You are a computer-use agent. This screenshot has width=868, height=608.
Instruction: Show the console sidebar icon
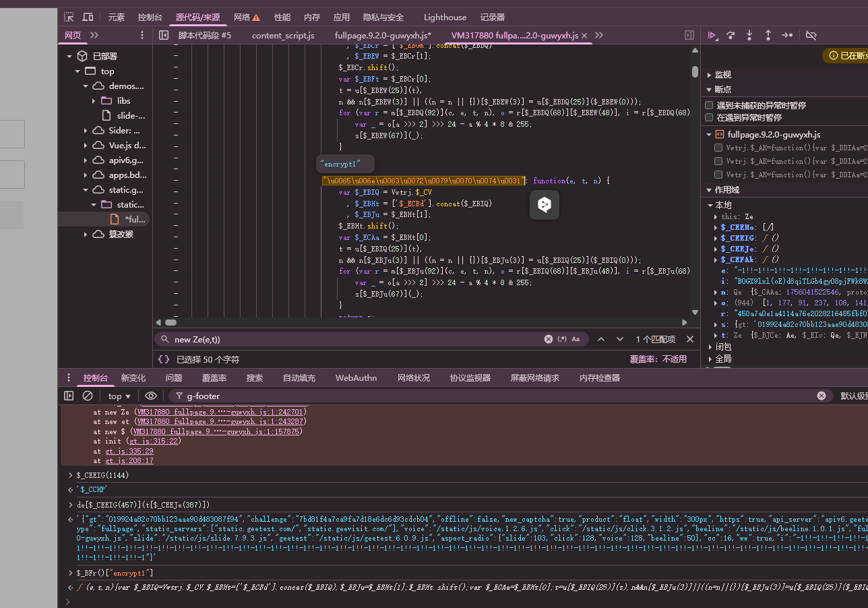point(69,396)
